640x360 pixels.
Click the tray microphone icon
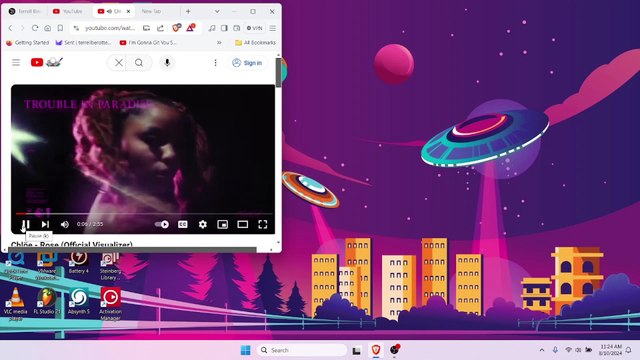click(x=555, y=350)
